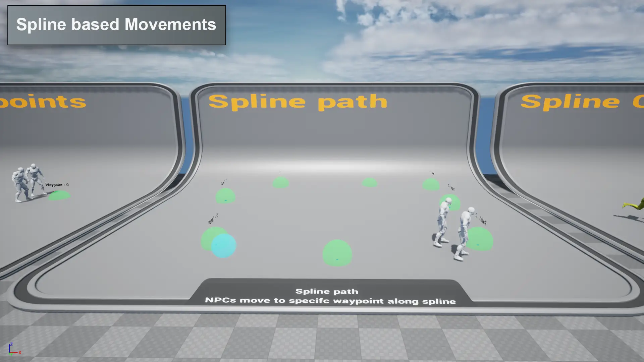Click the orange 'Spline path' wall heading

tap(298, 102)
